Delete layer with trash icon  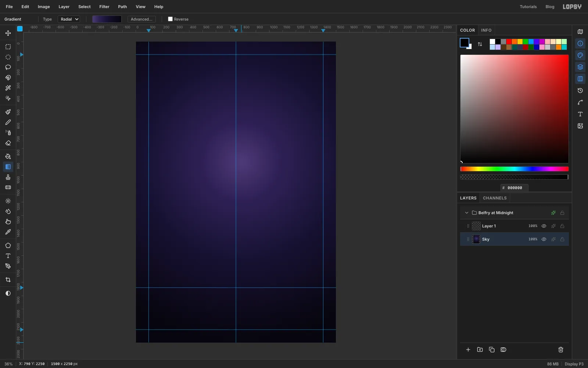click(561, 350)
